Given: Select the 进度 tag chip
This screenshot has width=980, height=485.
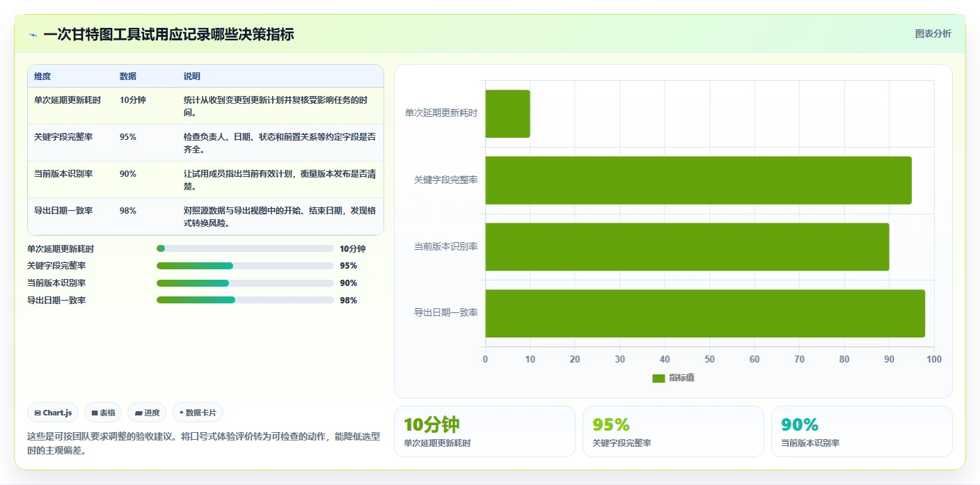Looking at the screenshot, I should 147,413.
